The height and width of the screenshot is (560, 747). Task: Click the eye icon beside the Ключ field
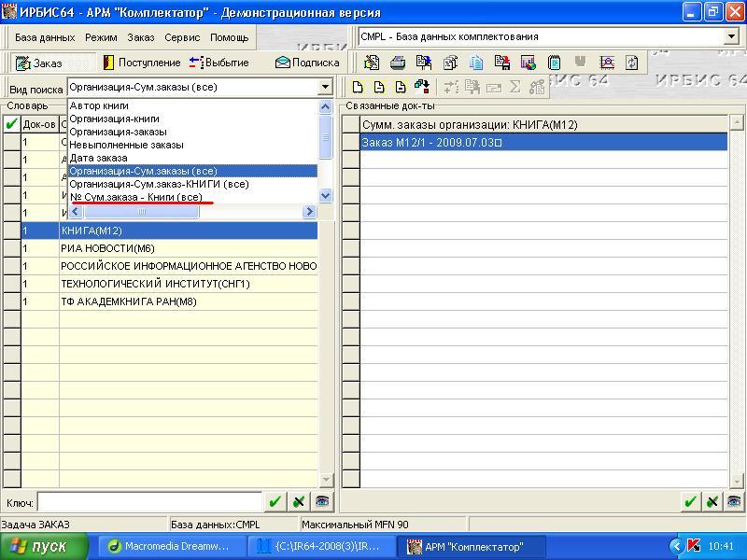[322, 502]
